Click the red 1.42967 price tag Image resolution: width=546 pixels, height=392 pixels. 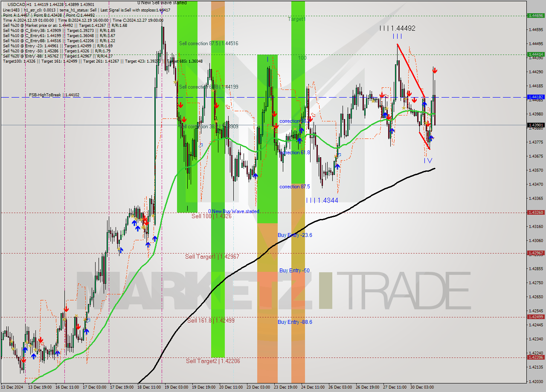536,253
